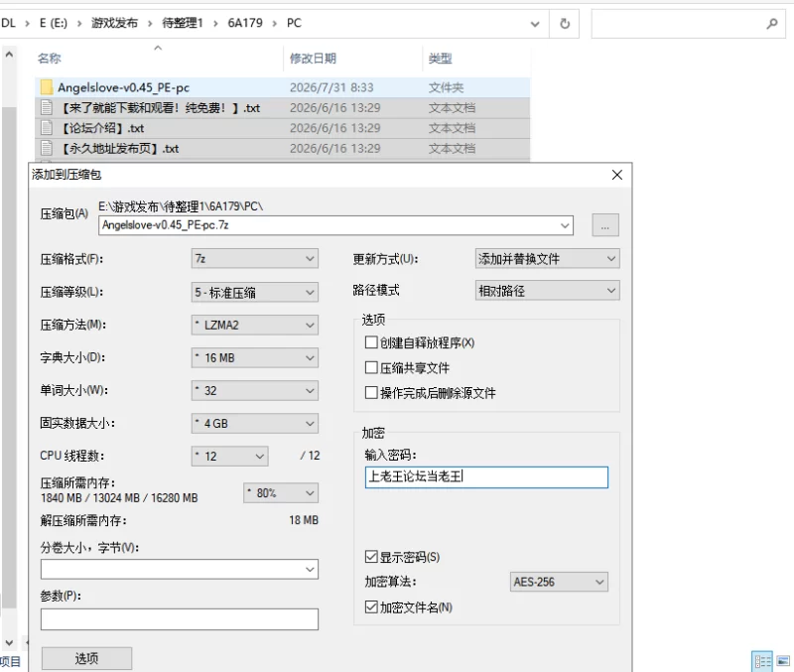Image resolution: width=794 pixels, height=672 pixels.
Task: Open the 字典大小 16 MB dropdown
Action: click(255, 358)
